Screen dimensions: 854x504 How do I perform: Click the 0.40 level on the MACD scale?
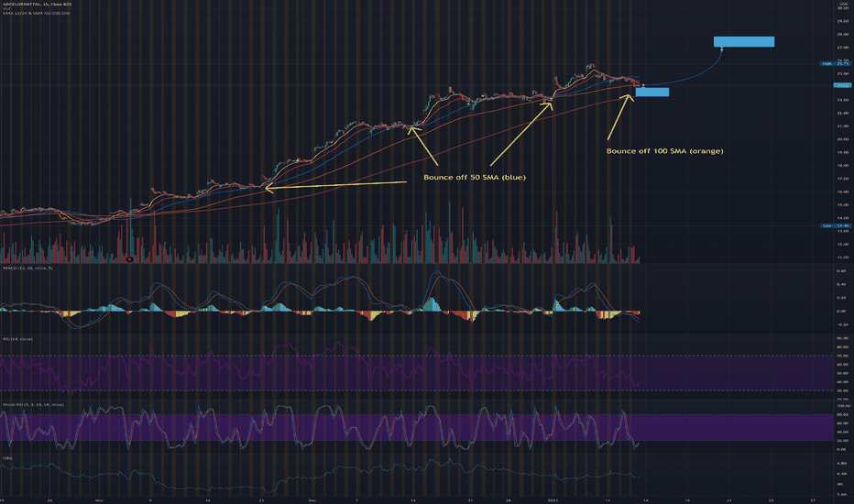click(x=841, y=284)
